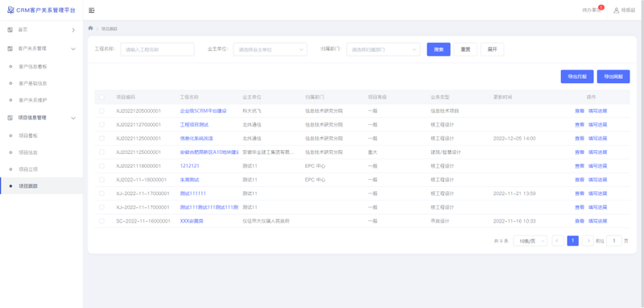Image resolution: width=644 pixels, height=308 pixels.
Task: Open the 1212121 project link
Action: (190, 166)
